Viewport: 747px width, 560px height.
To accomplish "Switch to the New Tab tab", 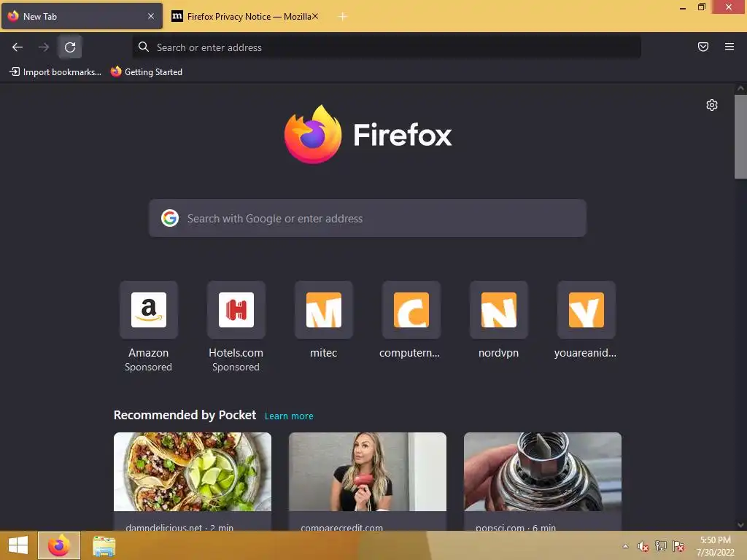I will pyautogui.click(x=82, y=16).
